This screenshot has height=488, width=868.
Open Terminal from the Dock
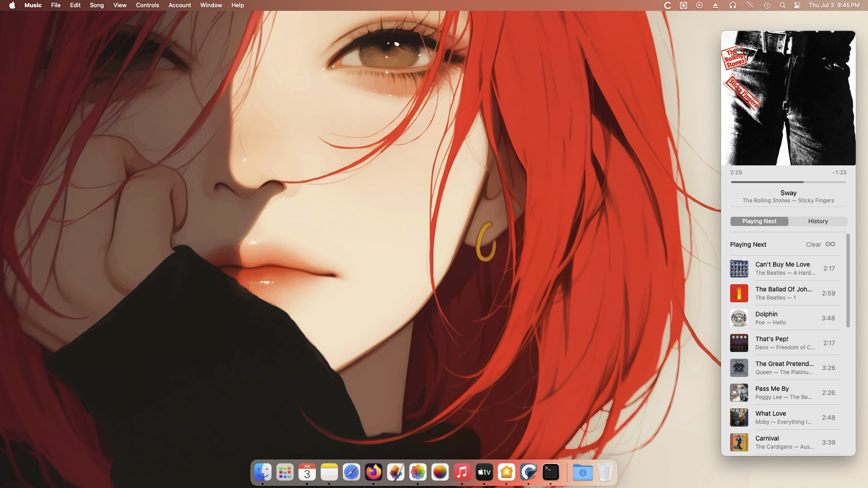(551, 473)
